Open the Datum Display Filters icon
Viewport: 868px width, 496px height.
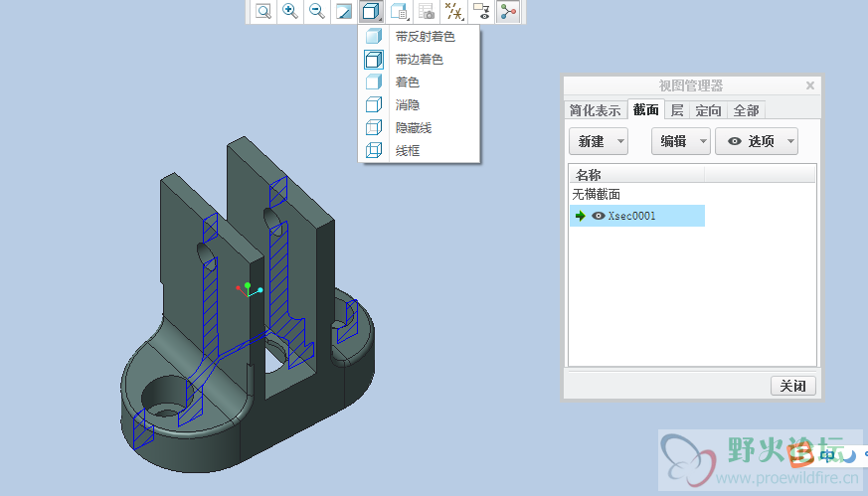[x=454, y=11]
